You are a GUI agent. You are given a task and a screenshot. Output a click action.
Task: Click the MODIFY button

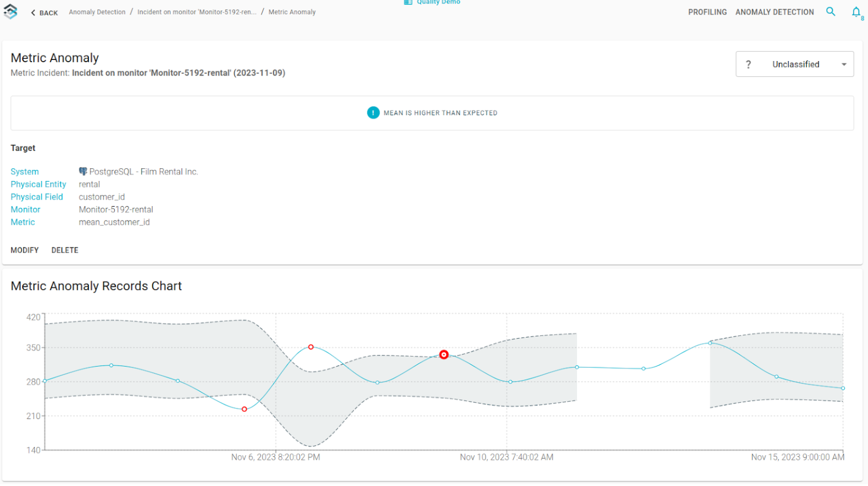click(x=24, y=250)
